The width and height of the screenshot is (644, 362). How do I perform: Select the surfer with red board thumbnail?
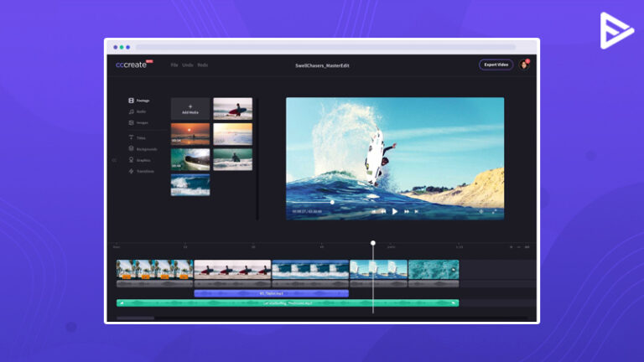tap(233, 109)
